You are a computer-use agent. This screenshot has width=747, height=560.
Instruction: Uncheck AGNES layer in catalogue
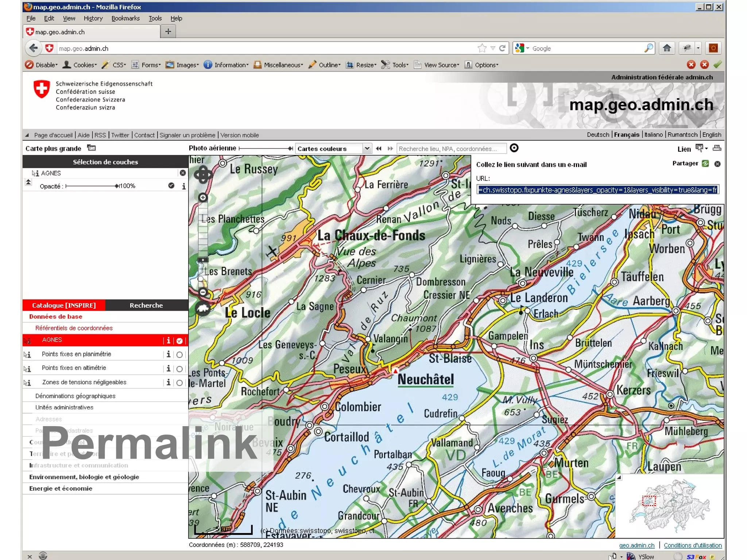179,341
